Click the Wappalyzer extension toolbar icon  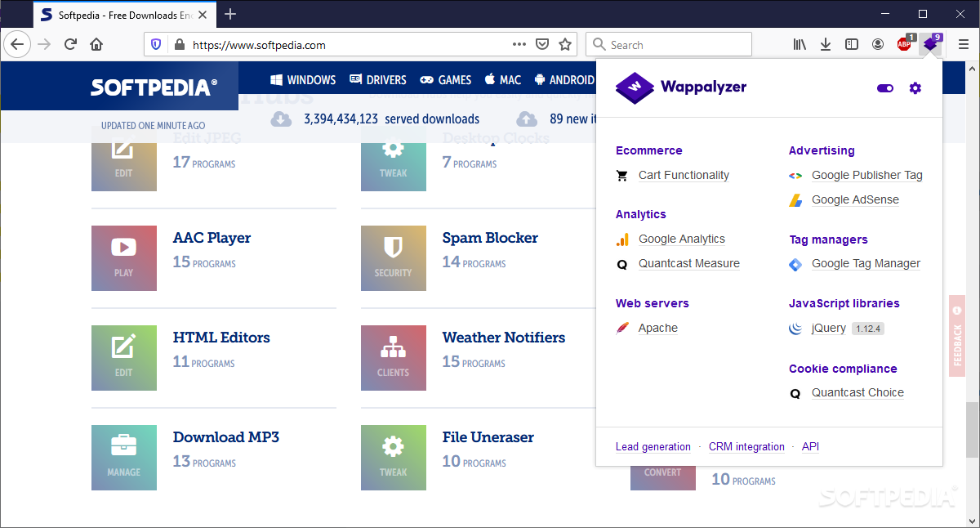click(x=931, y=44)
